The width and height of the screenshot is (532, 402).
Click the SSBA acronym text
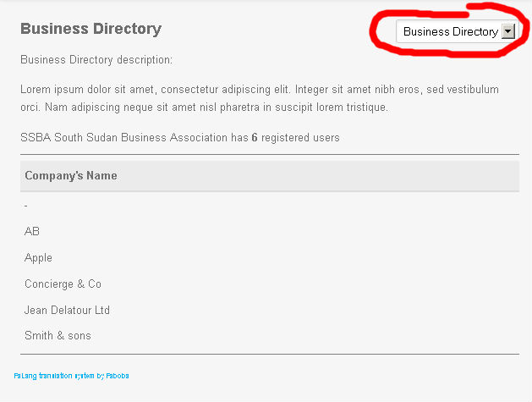pos(36,137)
